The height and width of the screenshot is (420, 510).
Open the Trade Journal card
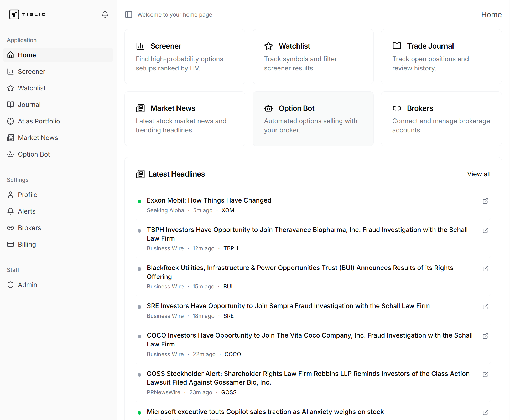[x=441, y=56]
